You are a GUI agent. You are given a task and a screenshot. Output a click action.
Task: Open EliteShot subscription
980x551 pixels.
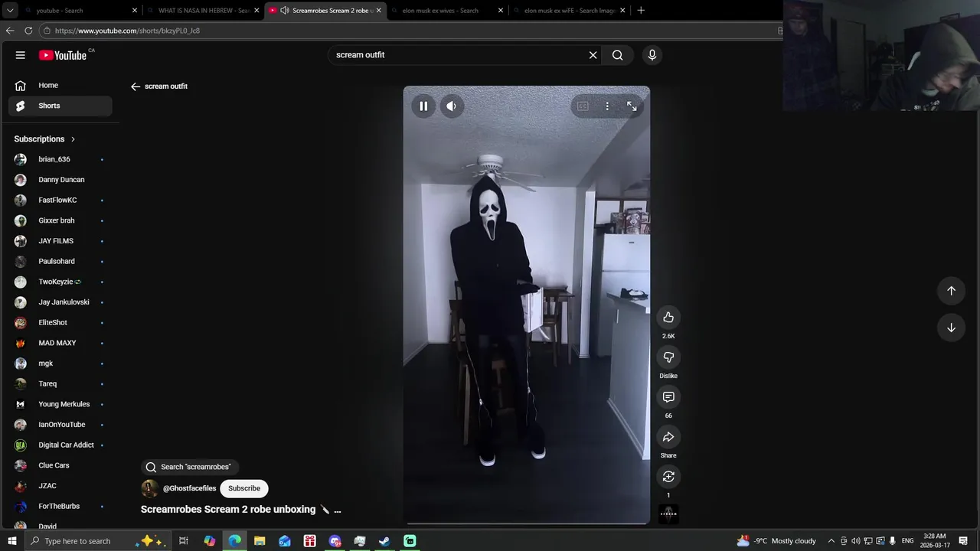click(x=60, y=323)
